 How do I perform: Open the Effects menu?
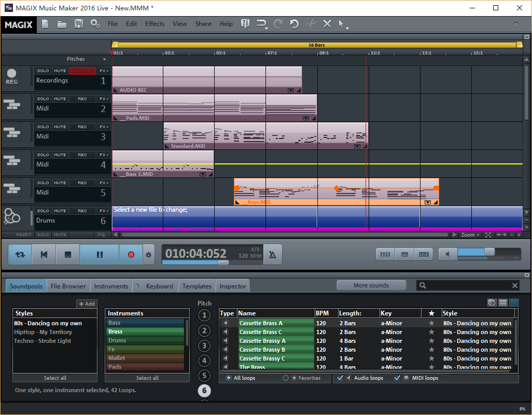click(x=155, y=24)
